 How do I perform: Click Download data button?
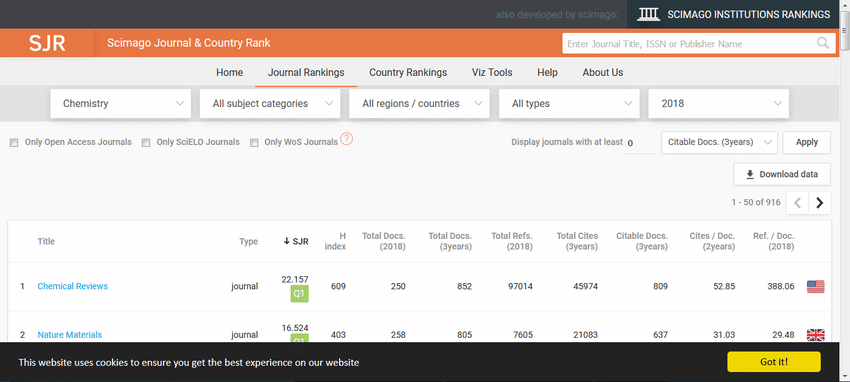(782, 174)
